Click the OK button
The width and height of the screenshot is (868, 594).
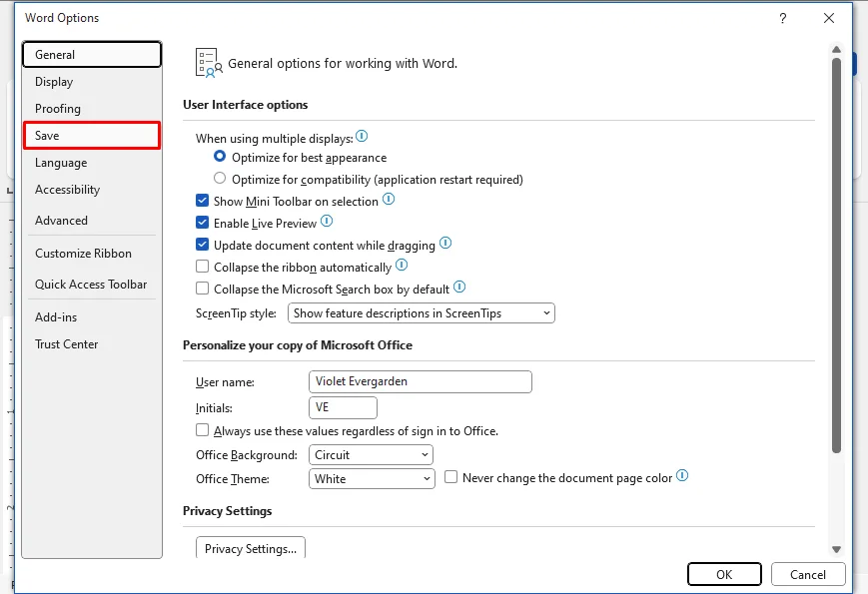[724, 574]
